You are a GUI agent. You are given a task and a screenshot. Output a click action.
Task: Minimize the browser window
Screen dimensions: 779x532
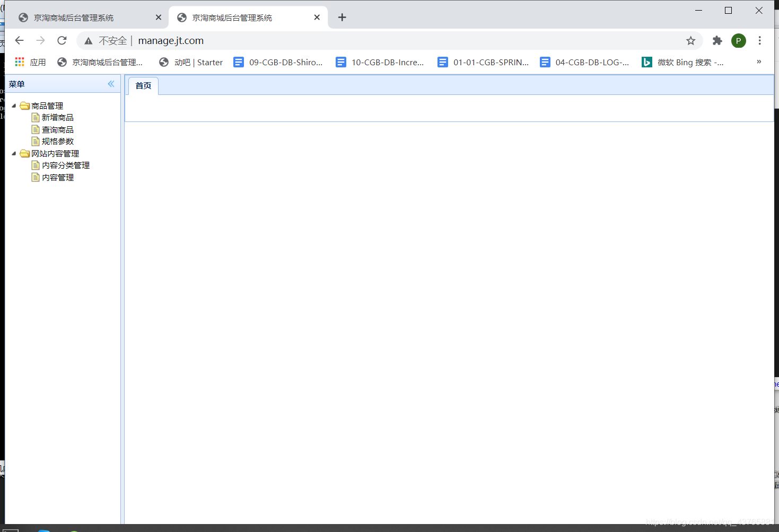698,10
